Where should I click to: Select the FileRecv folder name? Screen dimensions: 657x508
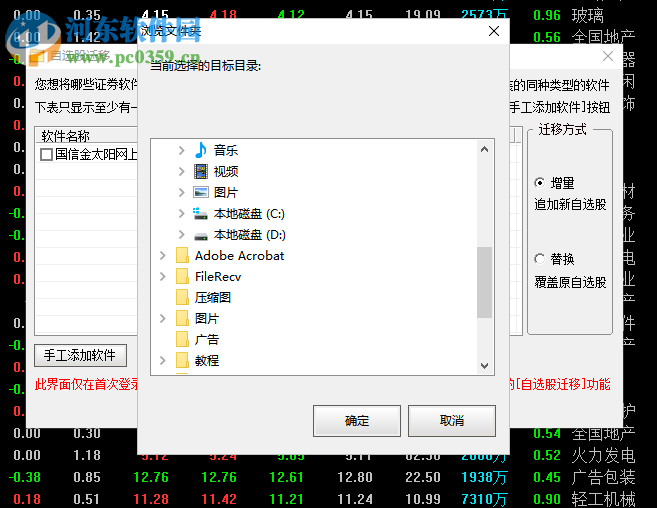coord(218,277)
